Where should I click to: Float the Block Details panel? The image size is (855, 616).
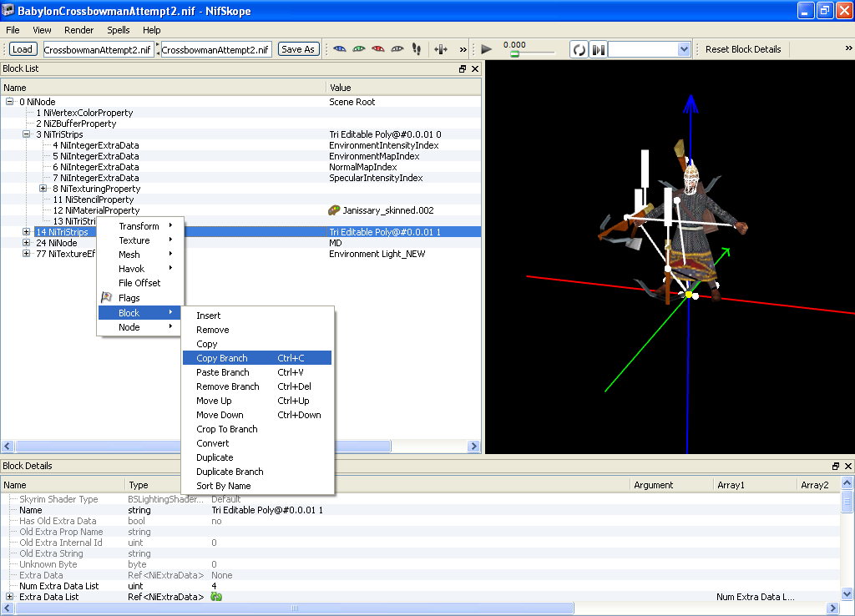click(x=835, y=466)
